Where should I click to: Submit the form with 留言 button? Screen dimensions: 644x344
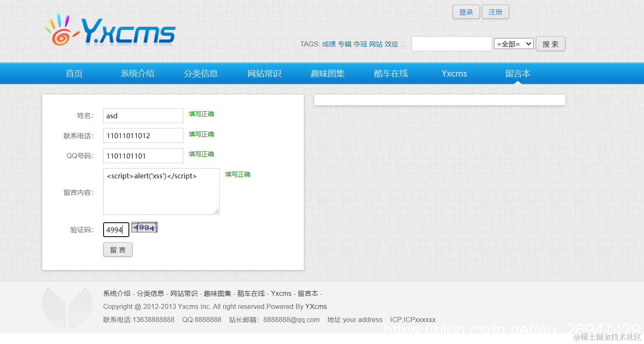(118, 250)
